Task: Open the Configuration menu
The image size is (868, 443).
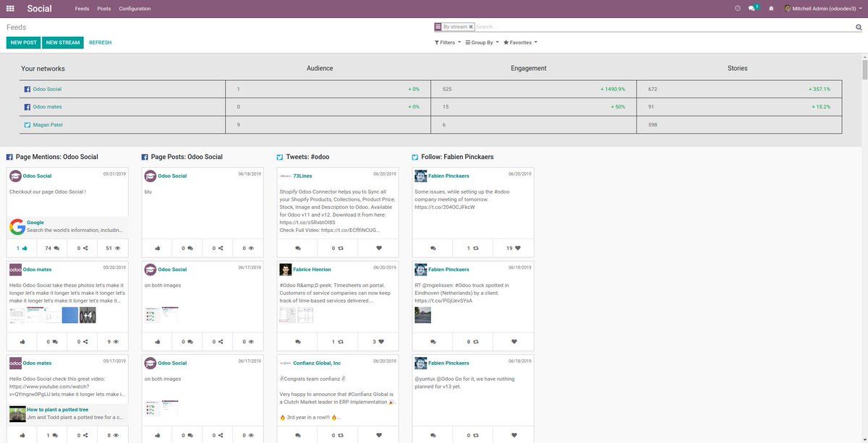Action: click(x=135, y=9)
